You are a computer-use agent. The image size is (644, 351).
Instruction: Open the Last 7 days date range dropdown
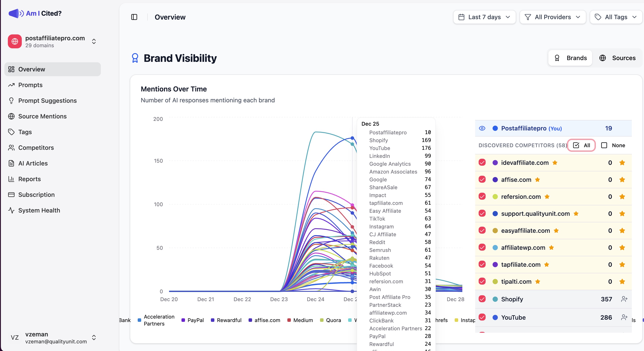[x=484, y=17]
